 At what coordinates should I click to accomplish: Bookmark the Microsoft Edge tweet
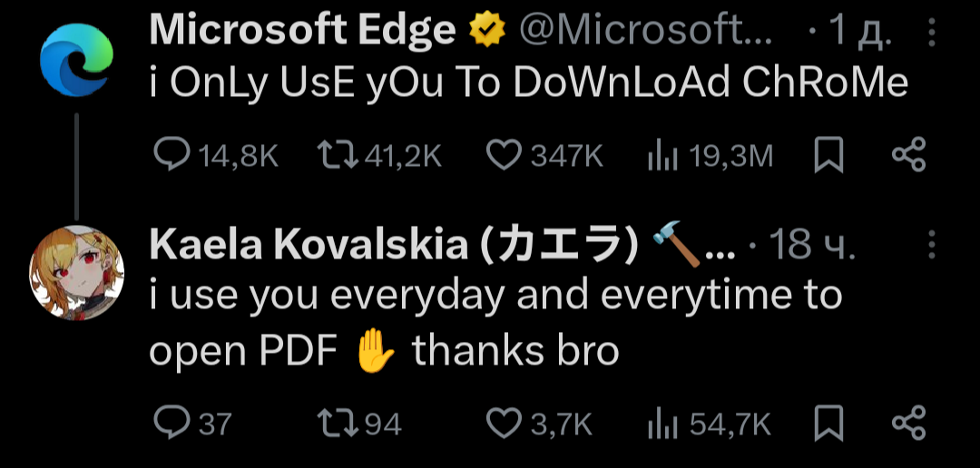point(828,157)
